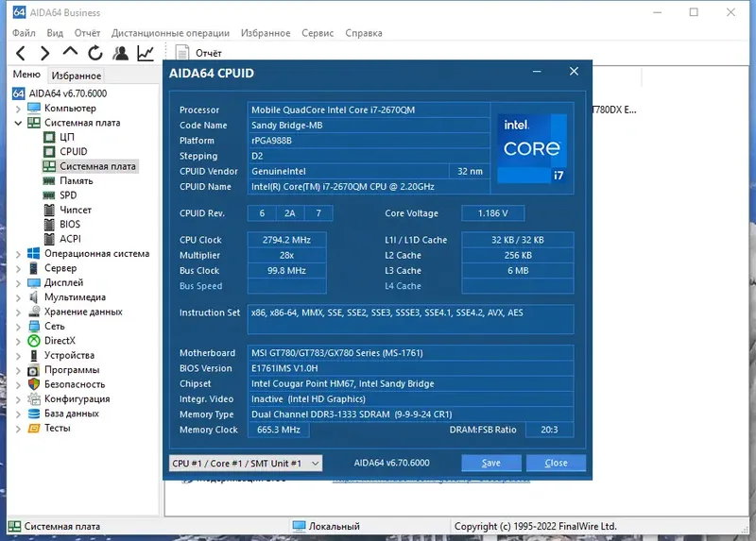Click the Forward navigation arrow
756x541 pixels.
[x=44, y=53]
